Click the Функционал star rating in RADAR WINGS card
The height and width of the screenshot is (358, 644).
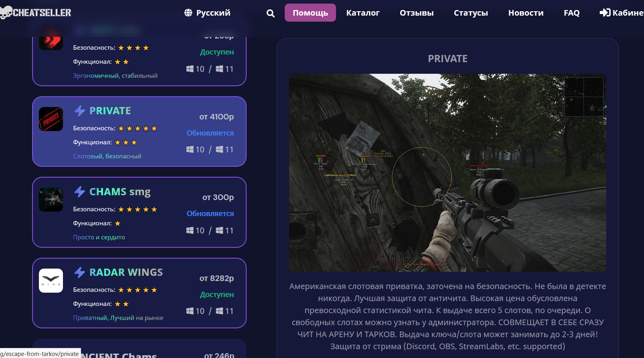pyautogui.click(x=122, y=304)
